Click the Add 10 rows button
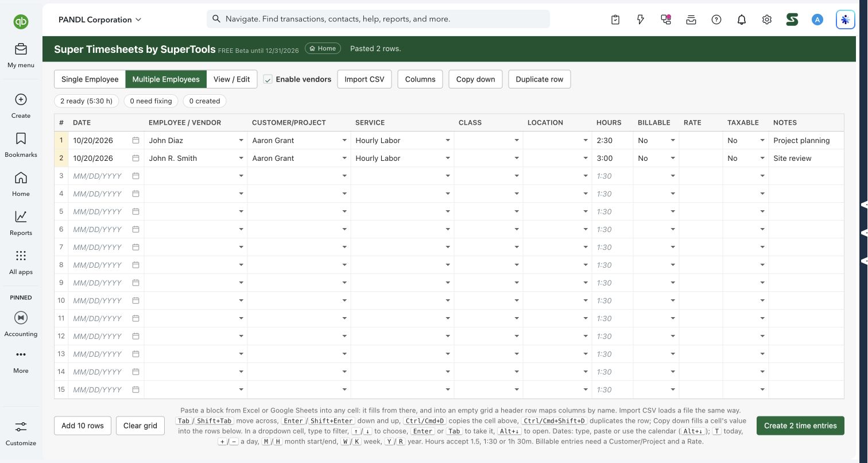Image resolution: width=868 pixels, height=463 pixels. [83, 426]
